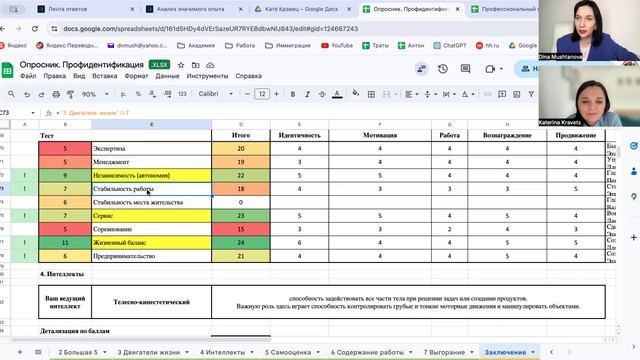Select the cell Стабильность места жительства
The height and width of the screenshot is (360, 640).
coord(151,202)
